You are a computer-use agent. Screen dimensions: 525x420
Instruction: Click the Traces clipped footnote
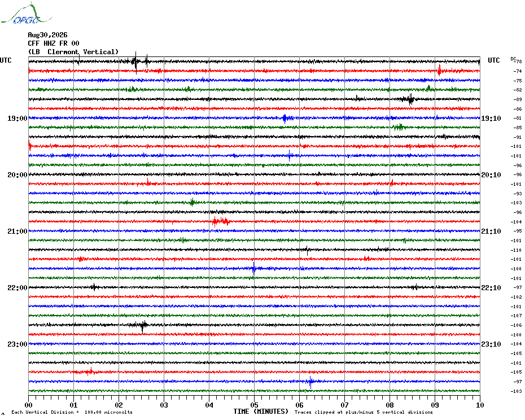(364, 412)
